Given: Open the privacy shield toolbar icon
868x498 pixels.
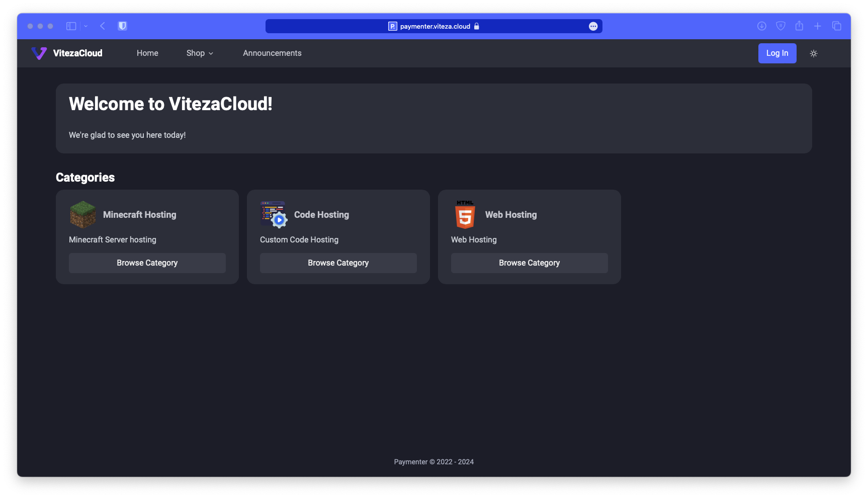Looking at the screenshot, I should point(780,26).
